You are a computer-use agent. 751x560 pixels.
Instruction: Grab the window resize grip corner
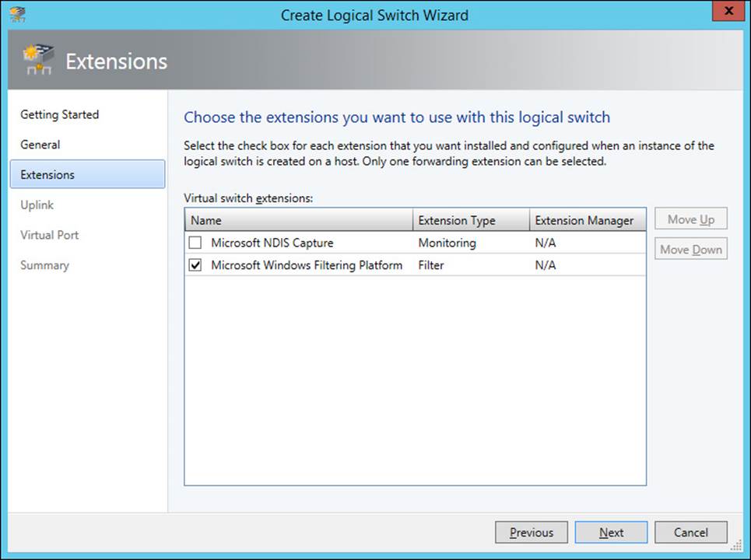(x=737, y=545)
